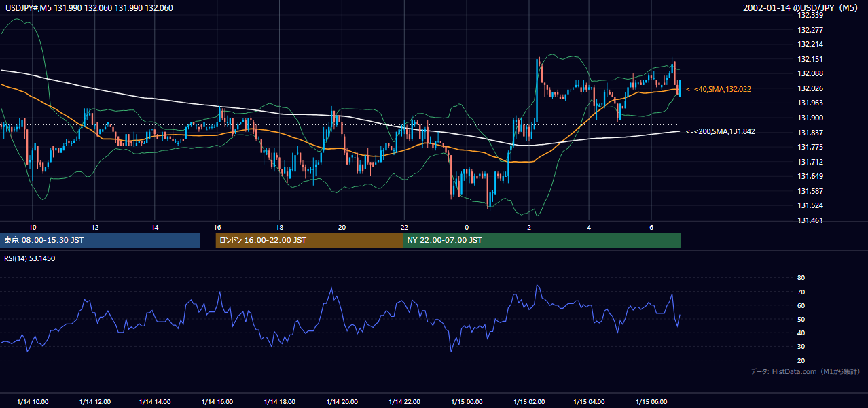The image size is (868, 408).
Task: Click the RSI 70 level label
Action: 801,292
